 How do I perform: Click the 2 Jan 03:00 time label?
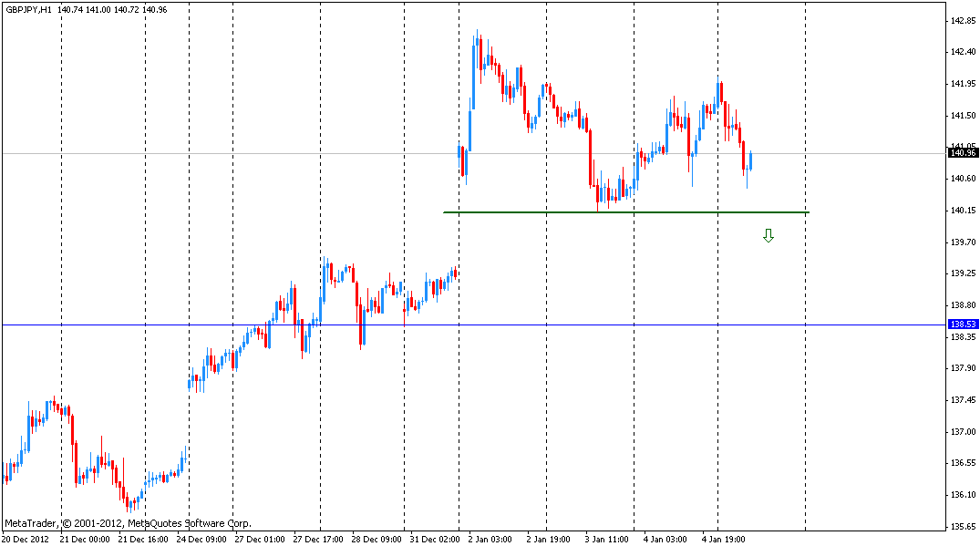(490, 539)
